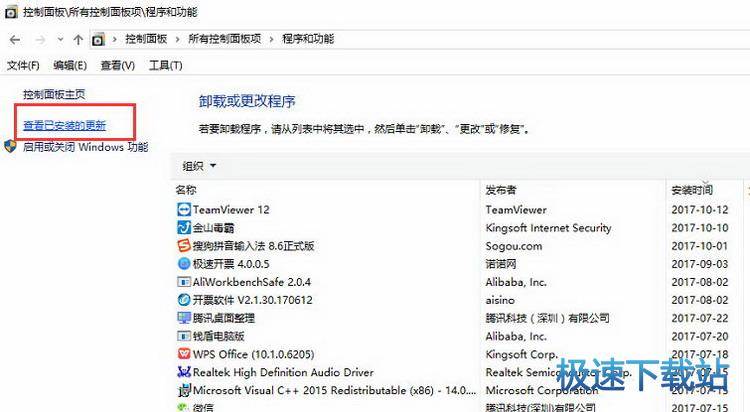750x412 pixels.
Task: Click the 程序和功能 breadcrumb
Action: (x=308, y=39)
